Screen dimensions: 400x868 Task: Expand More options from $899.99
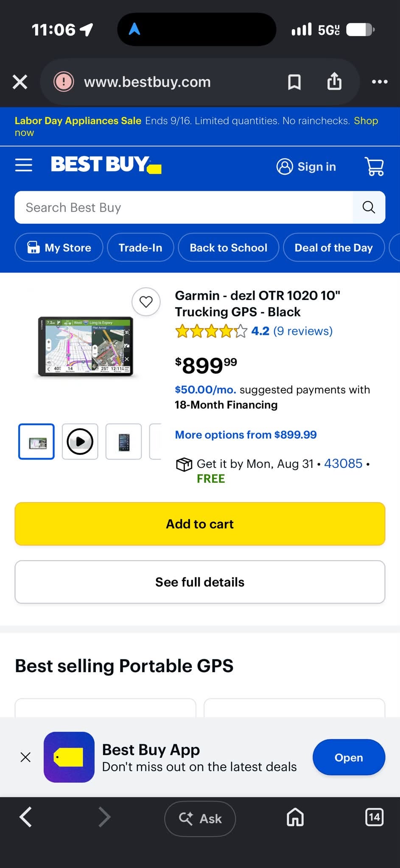(246, 435)
